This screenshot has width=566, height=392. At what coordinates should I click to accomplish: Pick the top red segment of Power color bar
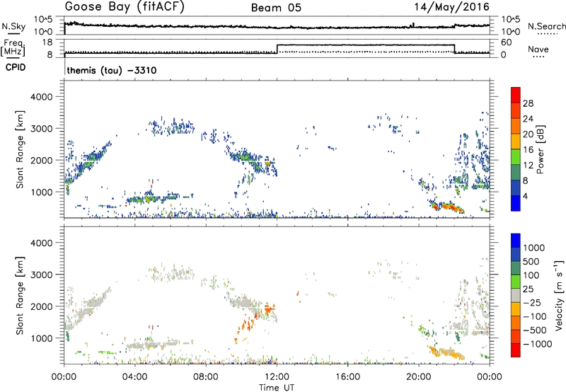pos(516,96)
